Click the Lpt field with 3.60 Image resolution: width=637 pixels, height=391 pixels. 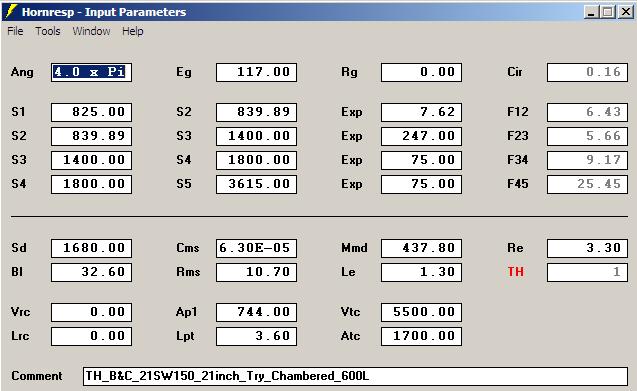pyautogui.click(x=256, y=337)
